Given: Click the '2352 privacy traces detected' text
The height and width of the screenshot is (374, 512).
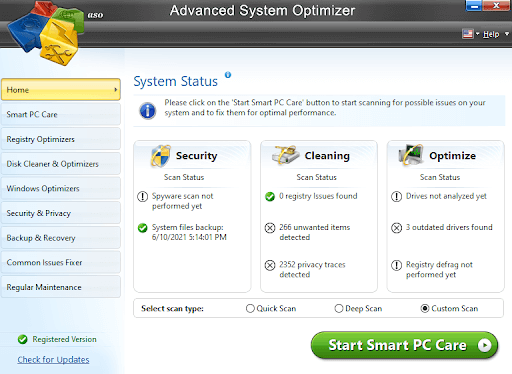Looking at the screenshot, I should click(312, 270).
